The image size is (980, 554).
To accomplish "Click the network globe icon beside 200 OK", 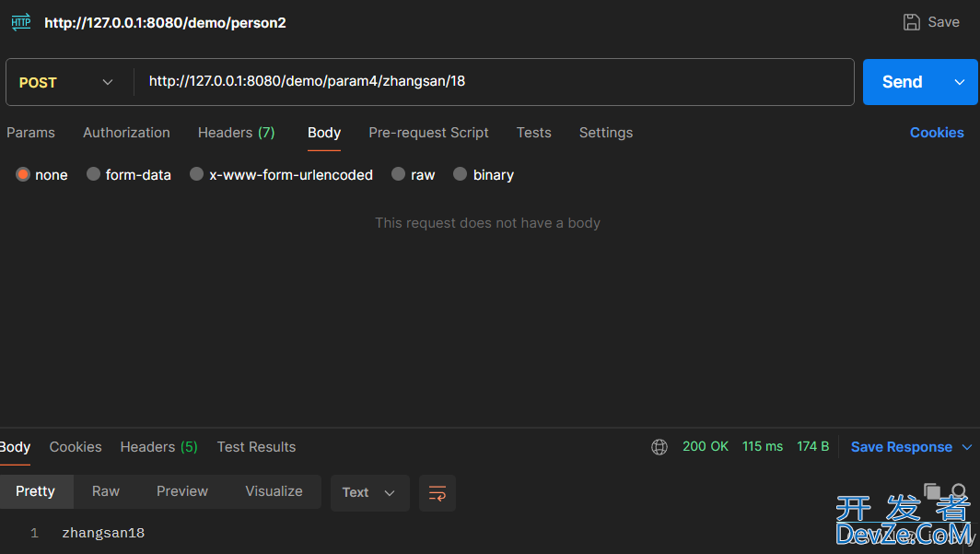I will click(659, 447).
